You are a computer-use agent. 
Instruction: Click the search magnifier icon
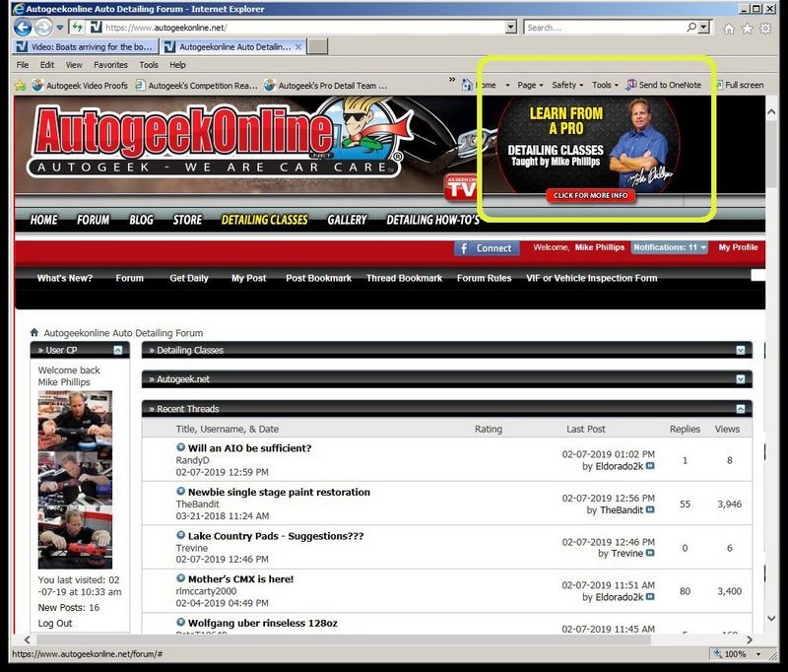click(x=691, y=28)
